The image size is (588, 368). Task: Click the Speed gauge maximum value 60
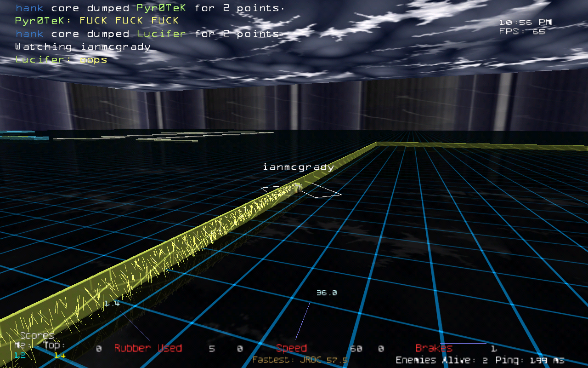tap(355, 349)
